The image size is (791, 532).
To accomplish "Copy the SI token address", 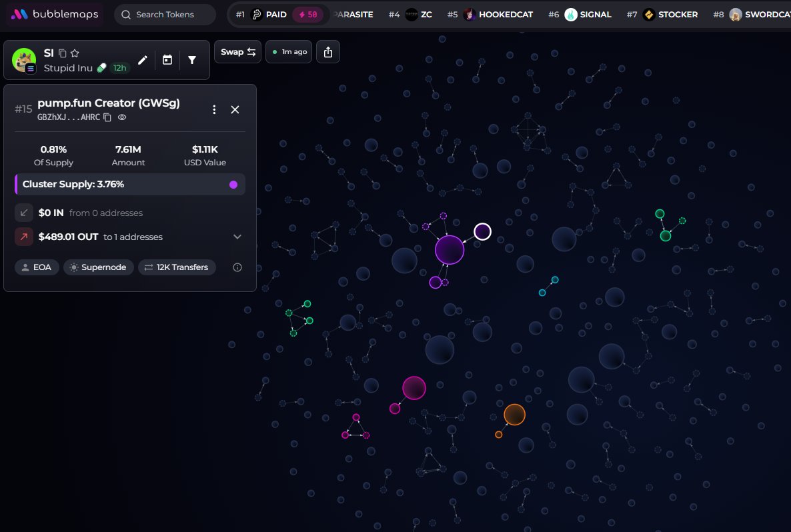I will tap(63, 53).
